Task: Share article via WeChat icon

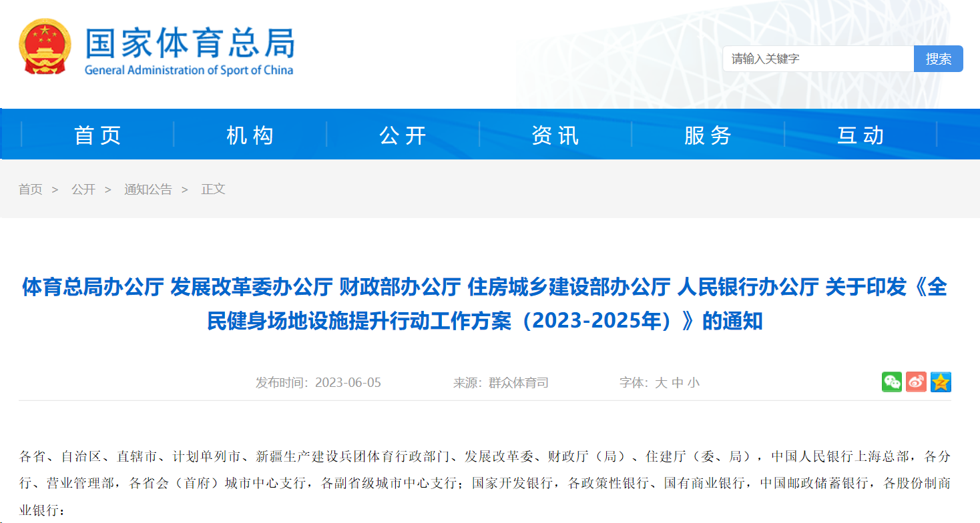Action: (892, 382)
